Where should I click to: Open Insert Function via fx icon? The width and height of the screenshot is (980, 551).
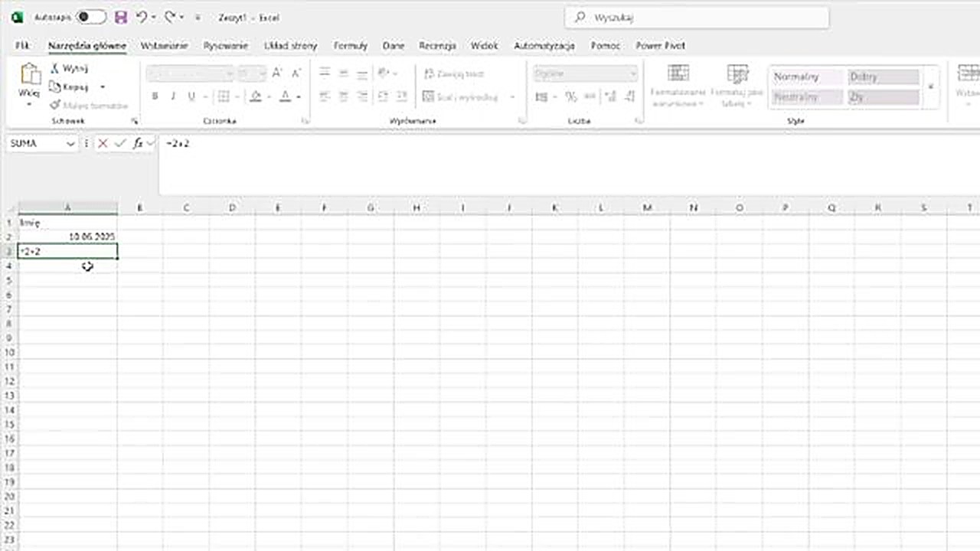(138, 143)
